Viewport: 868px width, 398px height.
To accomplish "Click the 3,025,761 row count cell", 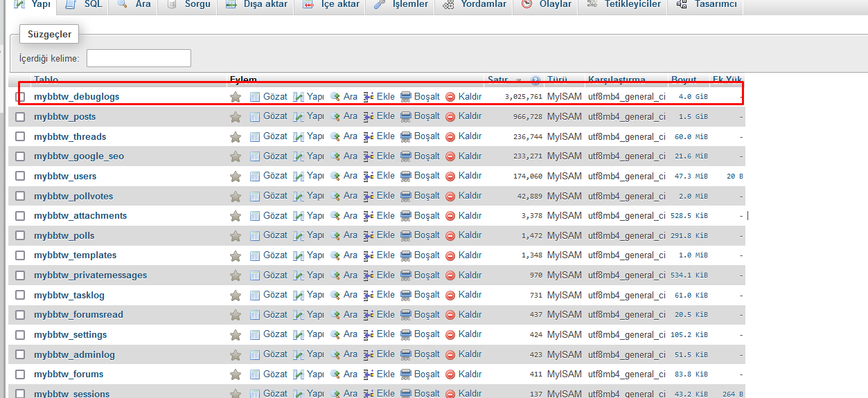I will click(x=524, y=97).
